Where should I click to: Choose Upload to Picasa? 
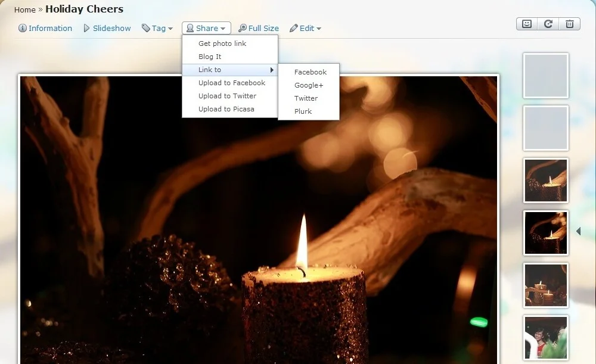[x=226, y=109]
